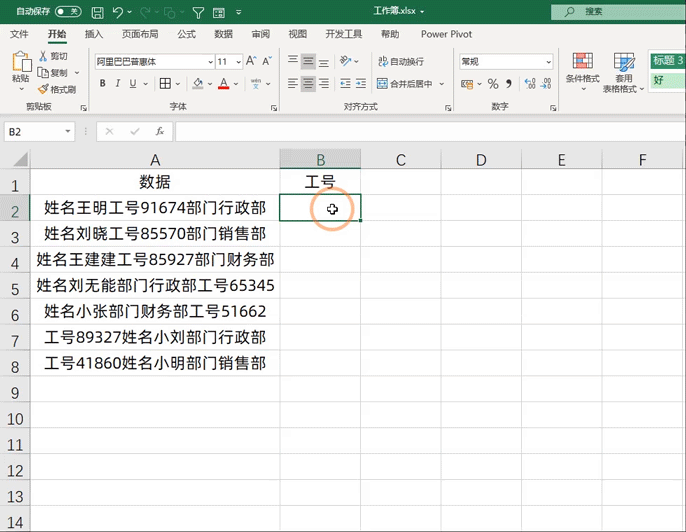Toggle middle vertical align
The height and width of the screenshot is (532, 686).
[308, 61]
